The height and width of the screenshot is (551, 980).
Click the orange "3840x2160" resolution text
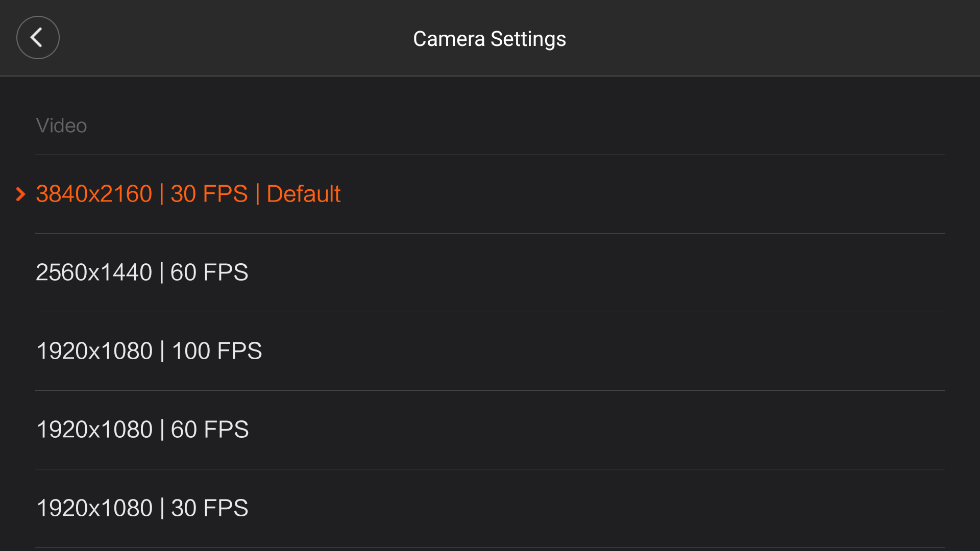click(94, 194)
